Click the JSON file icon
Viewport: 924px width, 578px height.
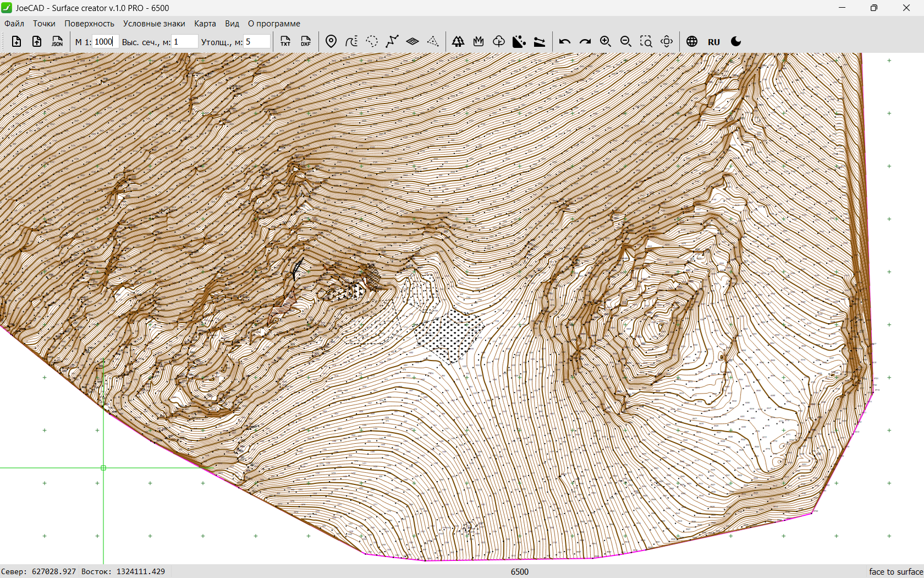click(x=57, y=41)
